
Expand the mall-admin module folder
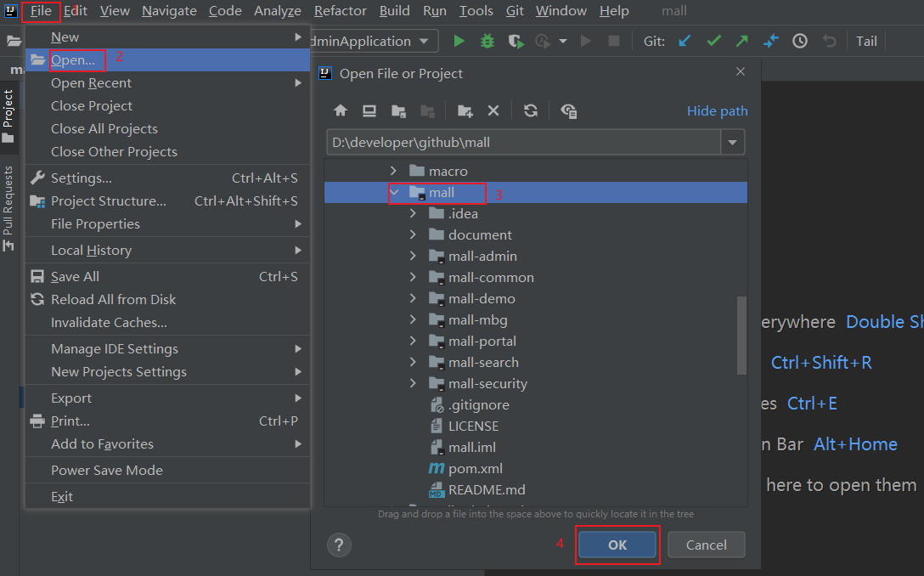pyautogui.click(x=413, y=256)
